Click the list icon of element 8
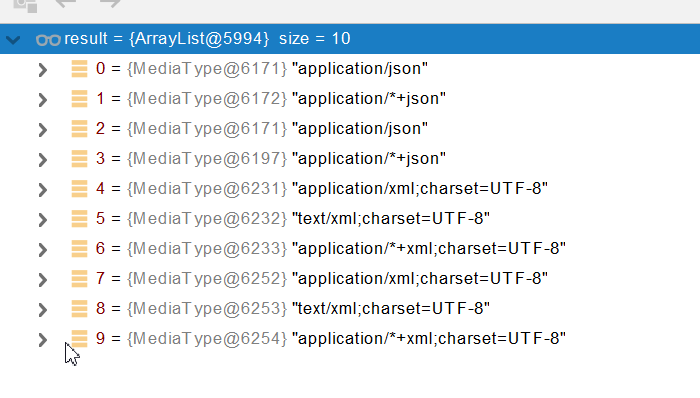700x398 pixels. 79,309
